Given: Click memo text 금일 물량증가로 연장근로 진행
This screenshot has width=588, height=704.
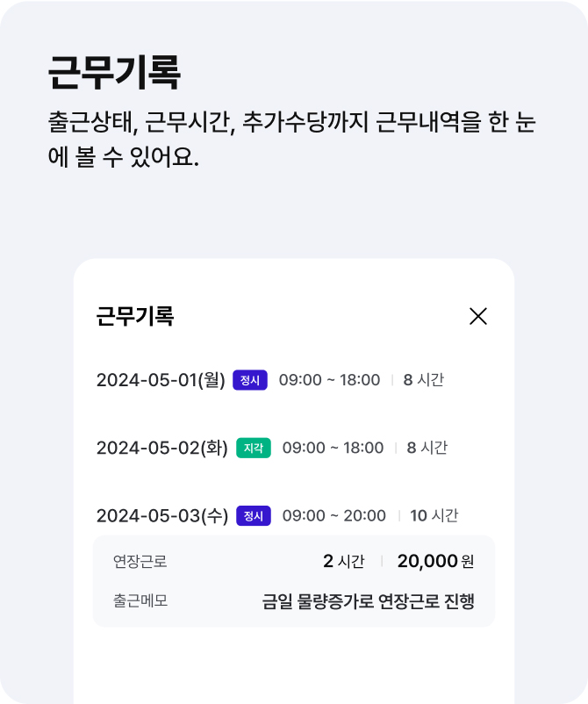Looking at the screenshot, I should point(368,601).
